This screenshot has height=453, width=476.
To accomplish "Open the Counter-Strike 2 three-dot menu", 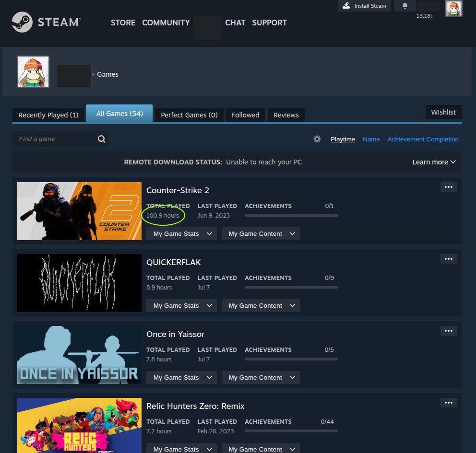I will tap(448, 187).
